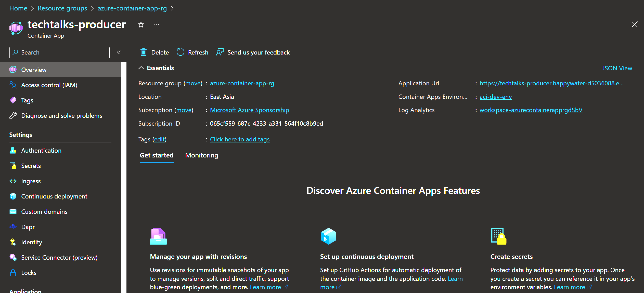Switch to the Monitoring tab
This screenshot has width=644, height=293.
tap(202, 155)
